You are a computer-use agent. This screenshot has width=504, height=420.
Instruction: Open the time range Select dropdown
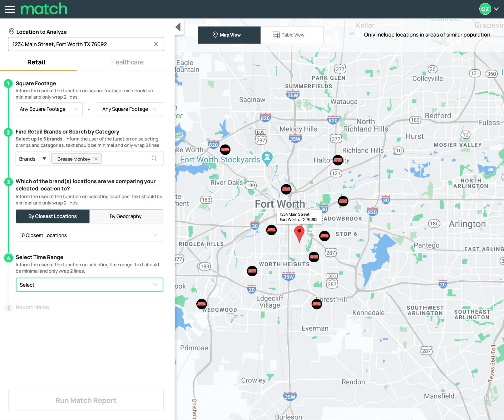coord(90,285)
